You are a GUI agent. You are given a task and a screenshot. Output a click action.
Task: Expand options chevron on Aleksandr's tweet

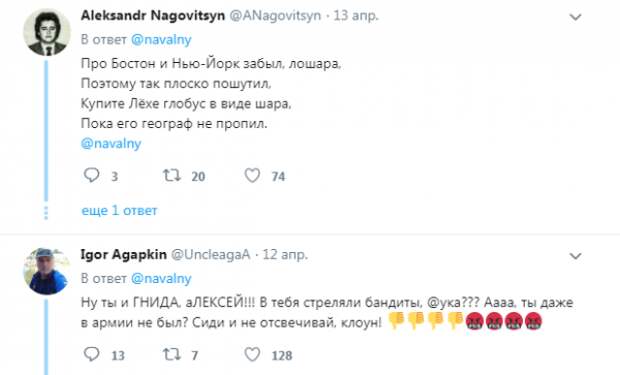pyautogui.click(x=575, y=17)
